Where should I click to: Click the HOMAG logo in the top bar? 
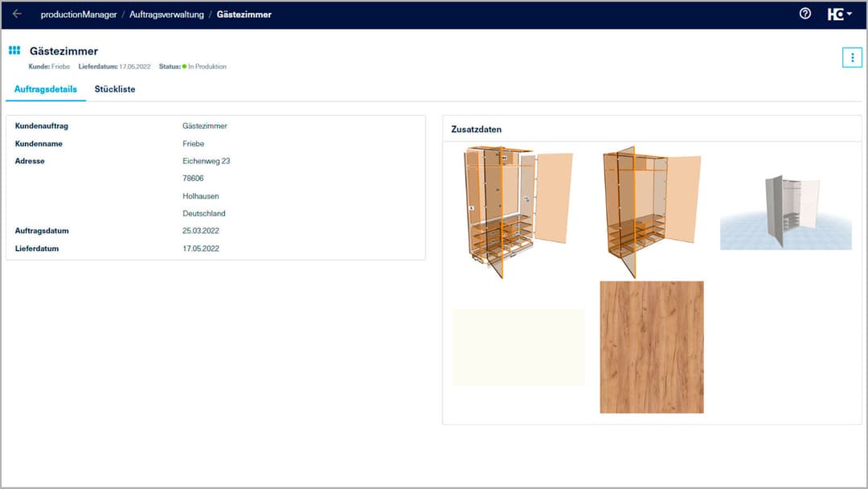click(x=836, y=14)
